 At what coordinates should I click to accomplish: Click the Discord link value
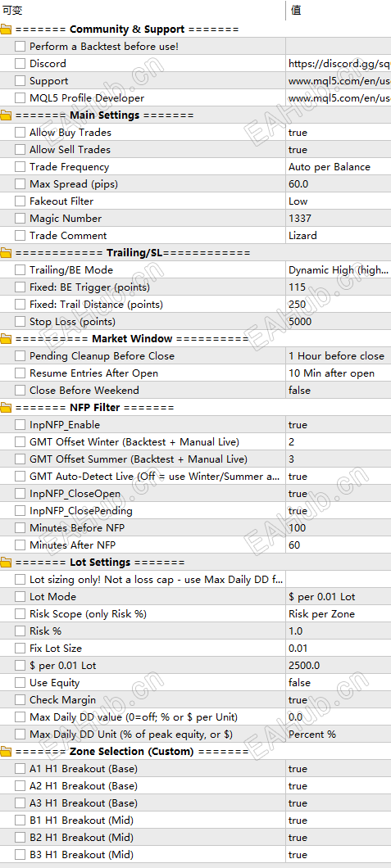click(339, 64)
